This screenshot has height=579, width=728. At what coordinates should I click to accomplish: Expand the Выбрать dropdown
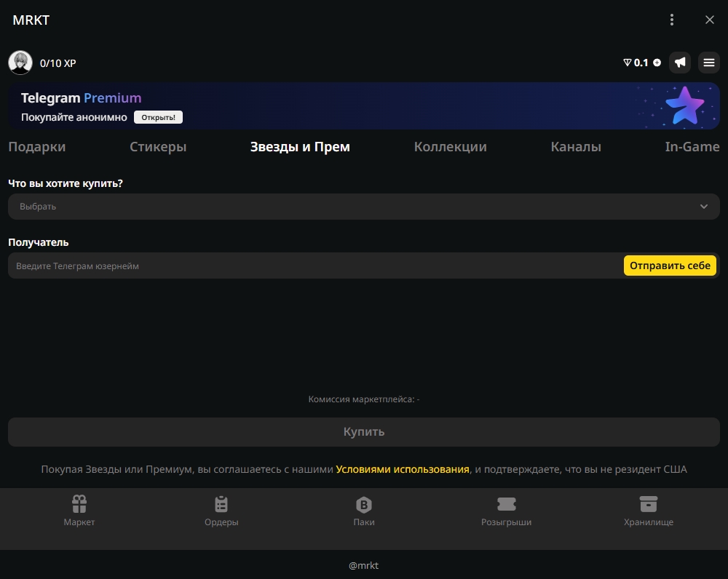click(x=349, y=207)
